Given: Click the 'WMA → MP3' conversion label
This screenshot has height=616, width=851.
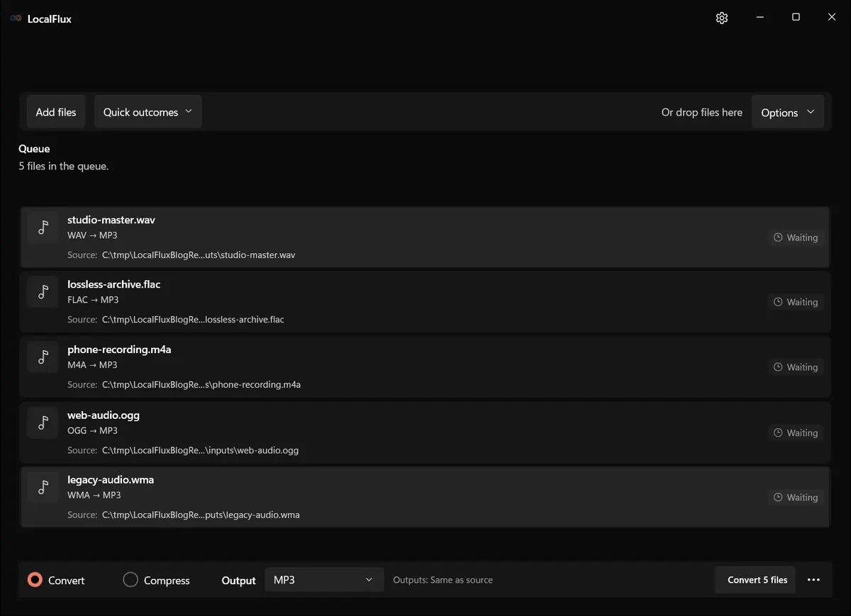Looking at the screenshot, I should (x=94, y=495).
